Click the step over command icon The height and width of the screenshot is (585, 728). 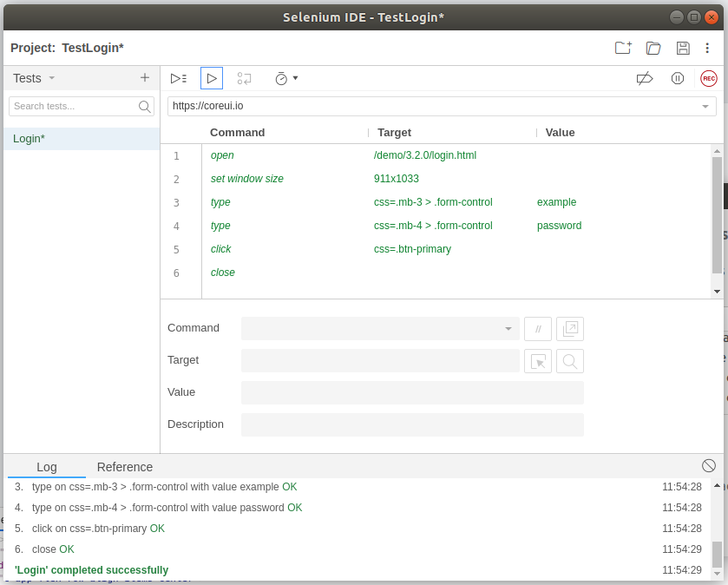[x=244, y=78]
